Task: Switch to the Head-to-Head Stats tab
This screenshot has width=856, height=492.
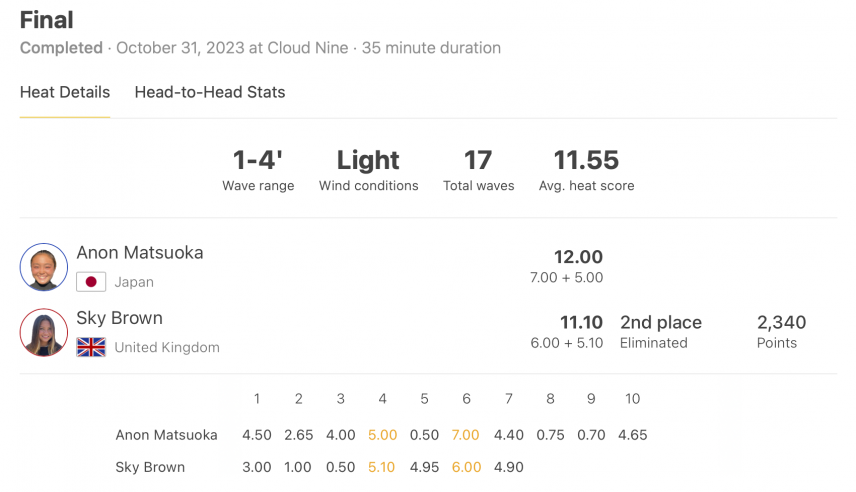Action: point(210,92)
